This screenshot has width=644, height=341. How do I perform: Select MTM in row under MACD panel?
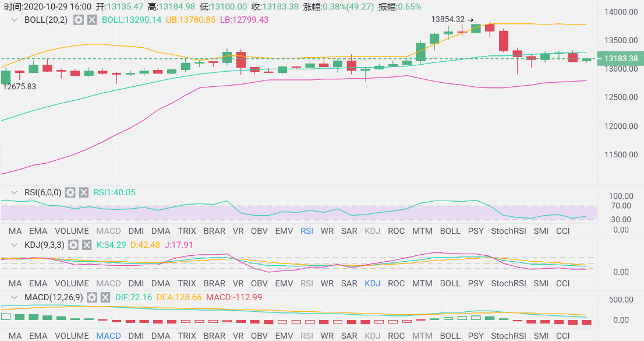click(422, 336)
